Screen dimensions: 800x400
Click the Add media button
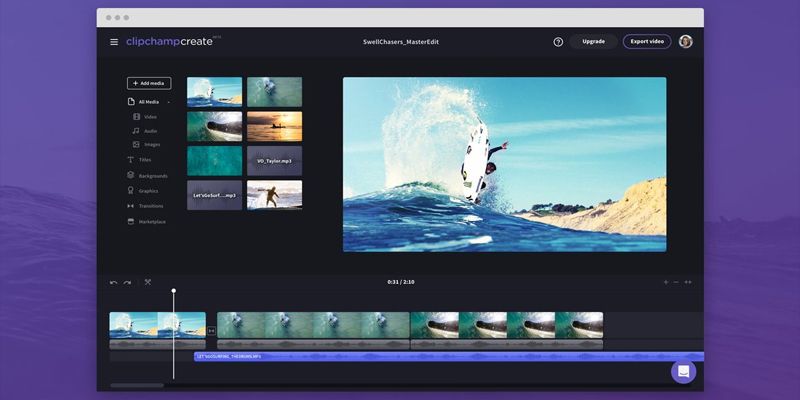coord(149,83)
